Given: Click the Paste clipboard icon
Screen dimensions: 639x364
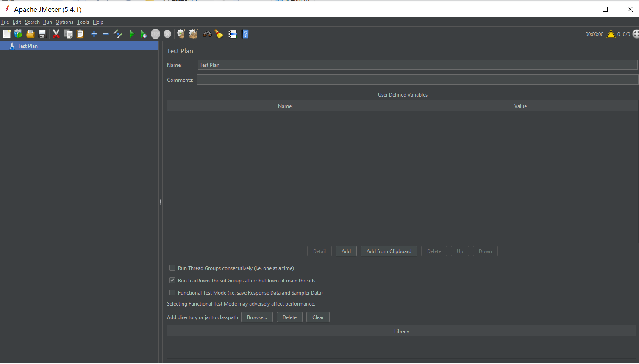Looking at the screenshot, I should point(80,34).
